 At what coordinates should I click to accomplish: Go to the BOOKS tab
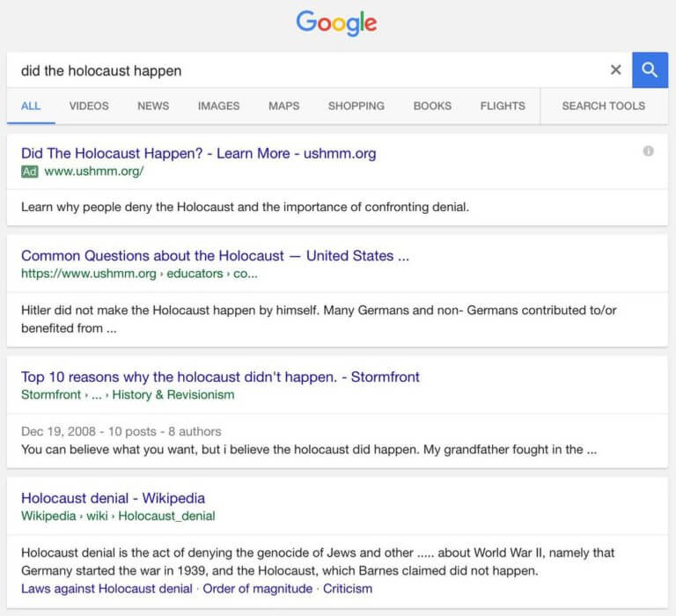click(x=432, y=106)
